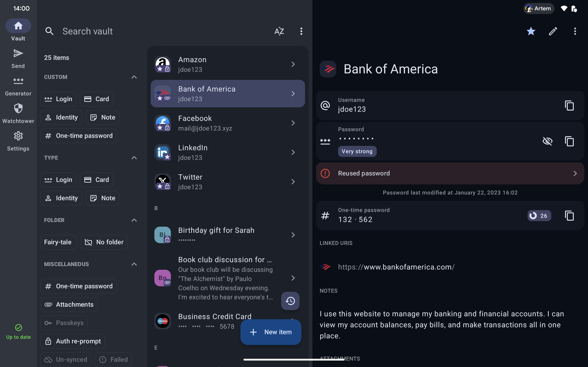The image size is (588, 367).
Task: Unfavorite Bank of America with star
Action: [531, 31]
